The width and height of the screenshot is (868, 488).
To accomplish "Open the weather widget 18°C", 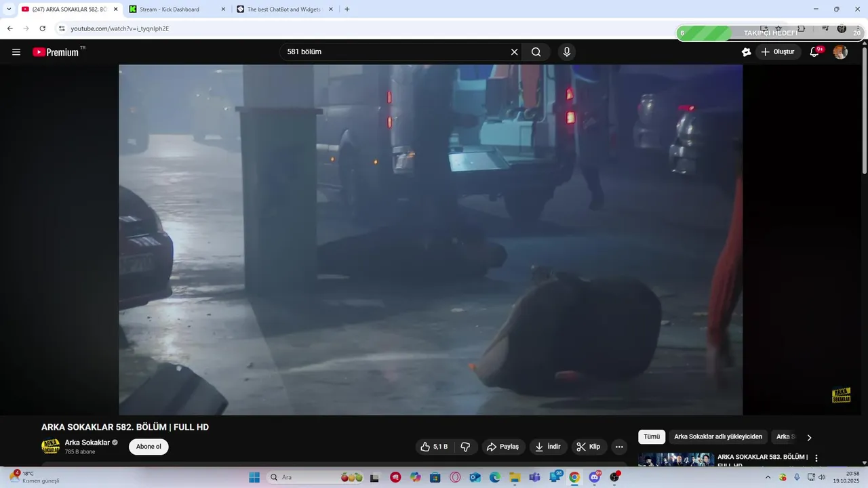I will point(35,477).
